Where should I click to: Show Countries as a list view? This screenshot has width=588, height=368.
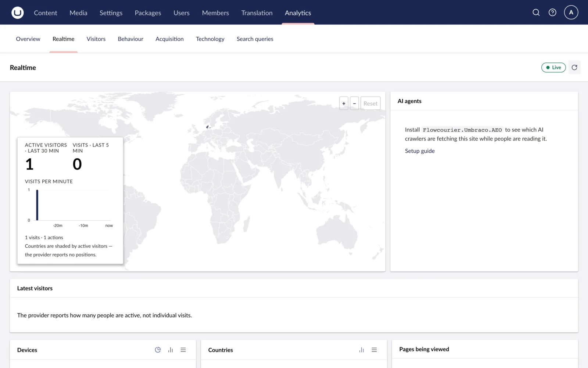click(374, 350)
